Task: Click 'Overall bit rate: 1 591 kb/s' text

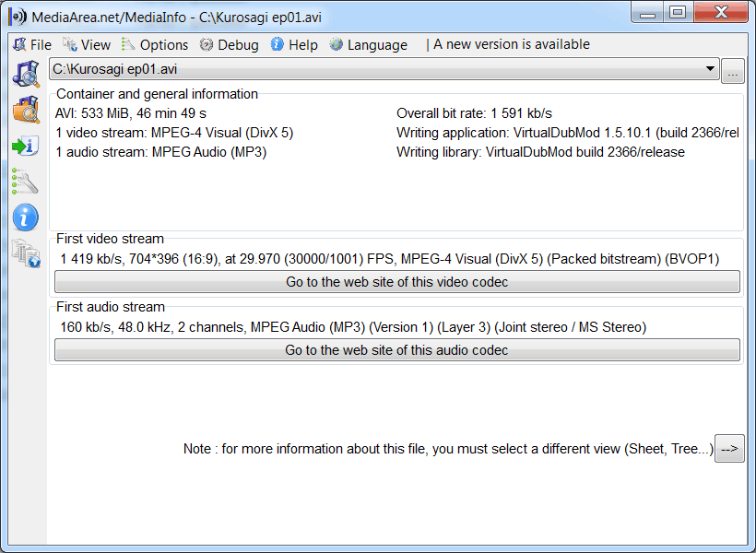Action: (x=474, y=113)
